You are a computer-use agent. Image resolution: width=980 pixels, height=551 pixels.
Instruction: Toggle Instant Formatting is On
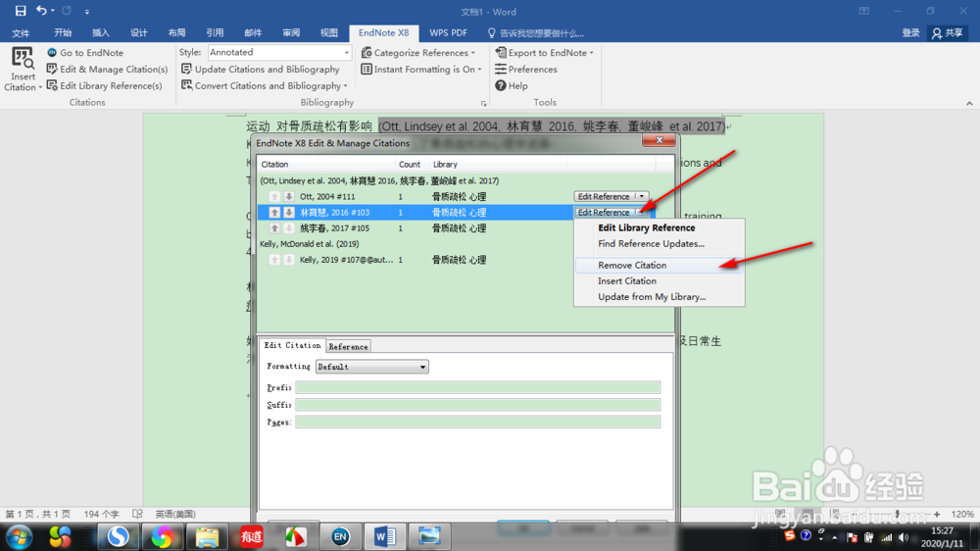tap(421, 70)
